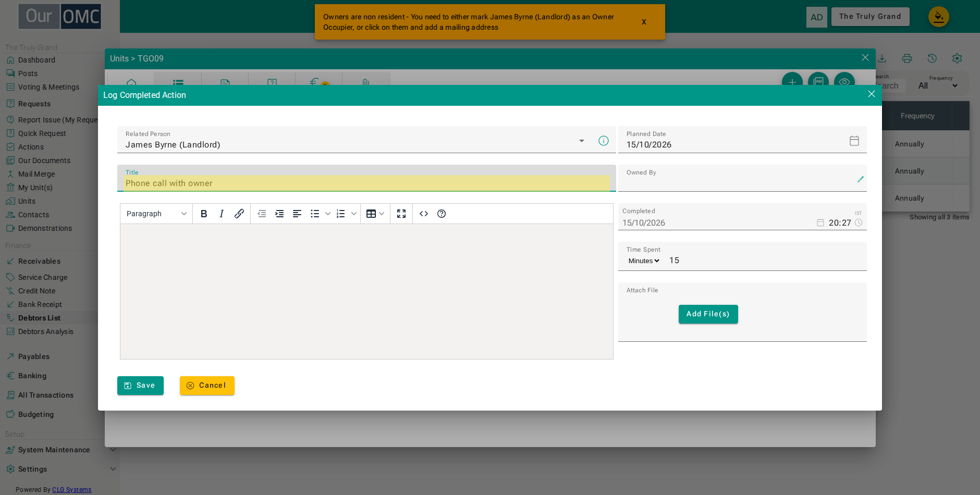The height and width of the screenshot is (495, 980).
Task: Align text left in the editor
Action: click(x=297, y=214)
